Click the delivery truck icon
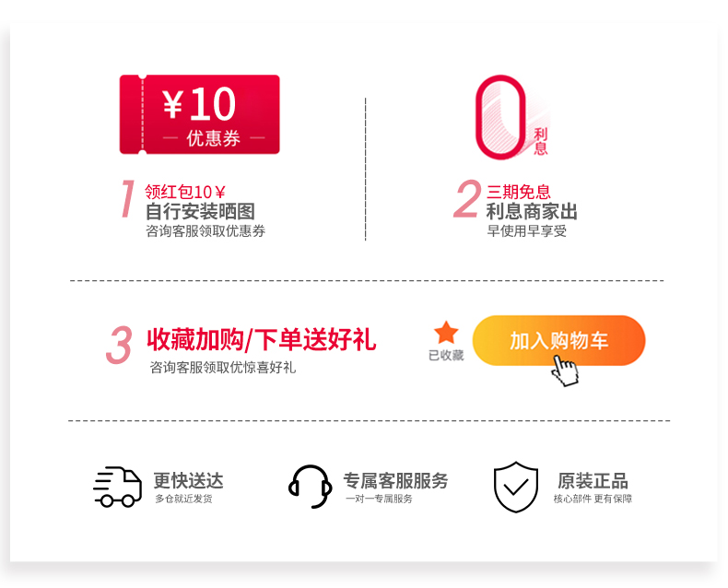The height and width of the screenshot is (588, 728). click(117, 487)
